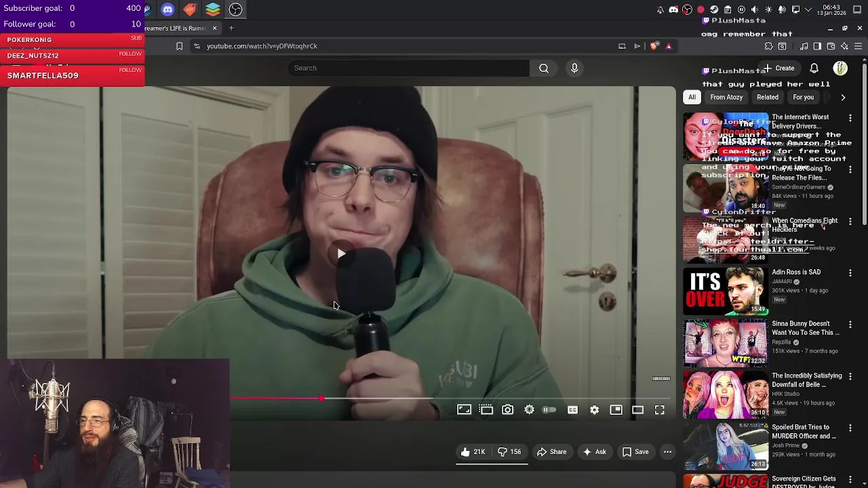Open the Ask AI button
This screenshot has width=868, height=488.
pos(594,452)
